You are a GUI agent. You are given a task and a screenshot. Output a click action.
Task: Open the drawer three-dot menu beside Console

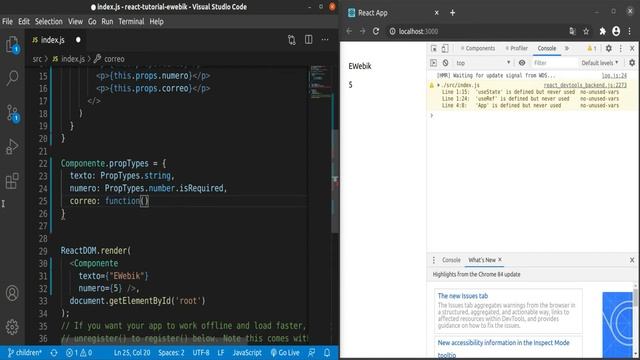coord(433,260)
